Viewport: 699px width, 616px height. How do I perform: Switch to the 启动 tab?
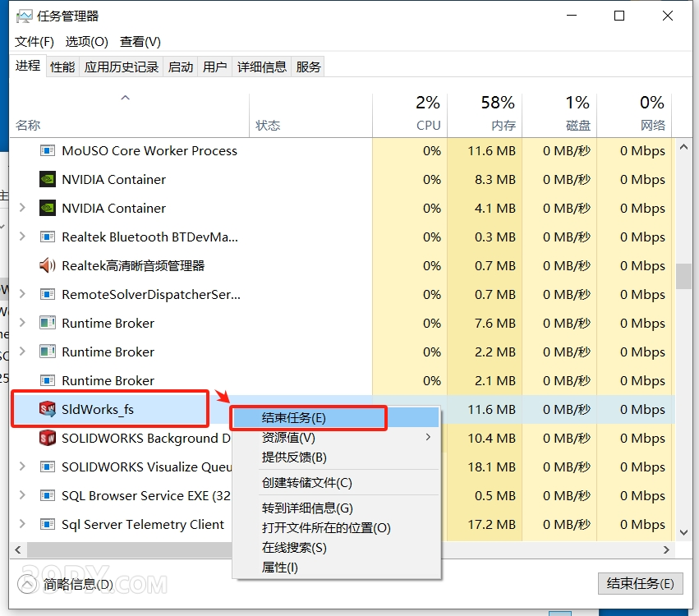pos(180,67)
